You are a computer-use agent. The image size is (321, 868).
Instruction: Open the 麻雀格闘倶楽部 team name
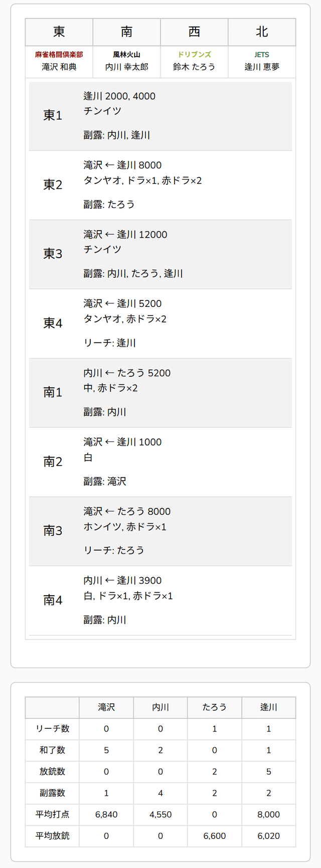click(59, 55)
